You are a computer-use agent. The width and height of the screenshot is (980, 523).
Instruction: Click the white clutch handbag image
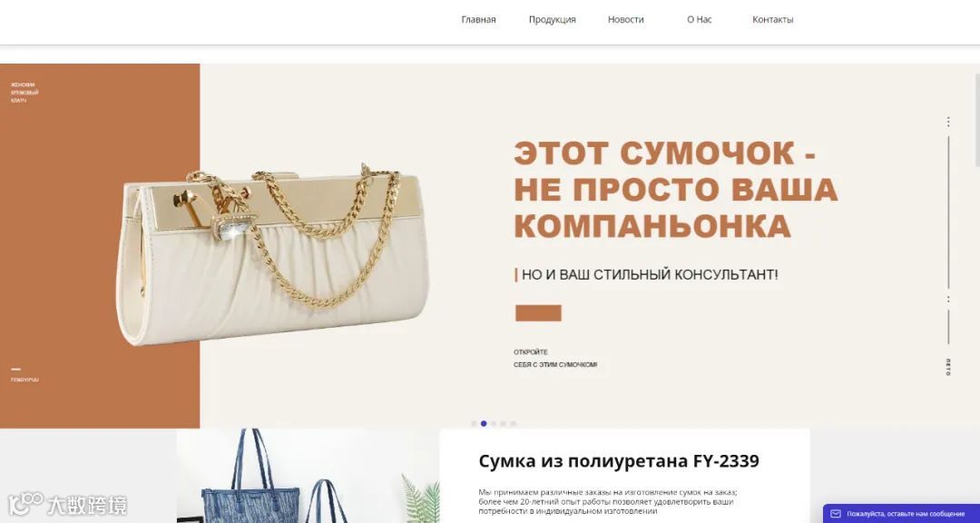(273, 254)
